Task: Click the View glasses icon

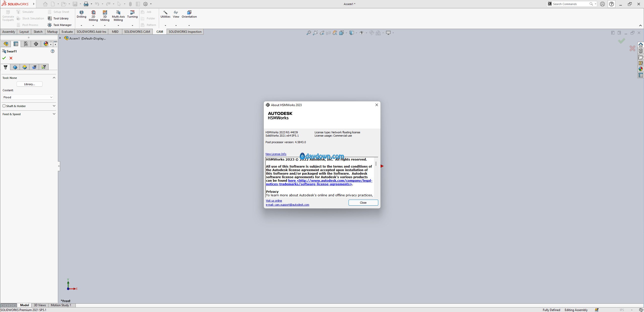Action: tap(176, 12)
